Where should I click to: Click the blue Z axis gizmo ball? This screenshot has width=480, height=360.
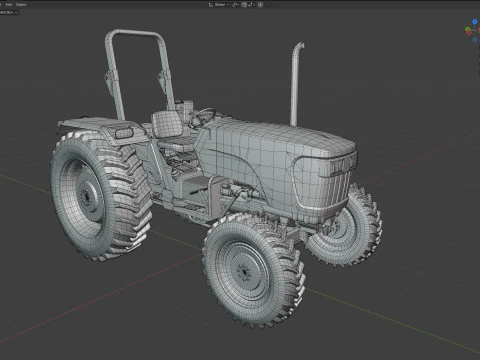(475, 22)
